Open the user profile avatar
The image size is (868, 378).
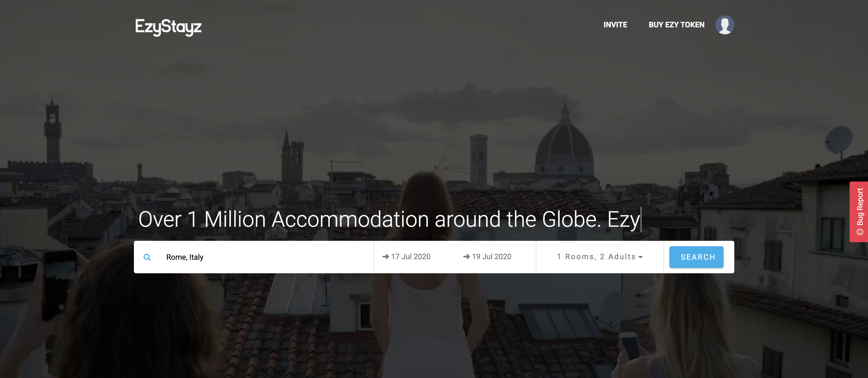(724, 25)
